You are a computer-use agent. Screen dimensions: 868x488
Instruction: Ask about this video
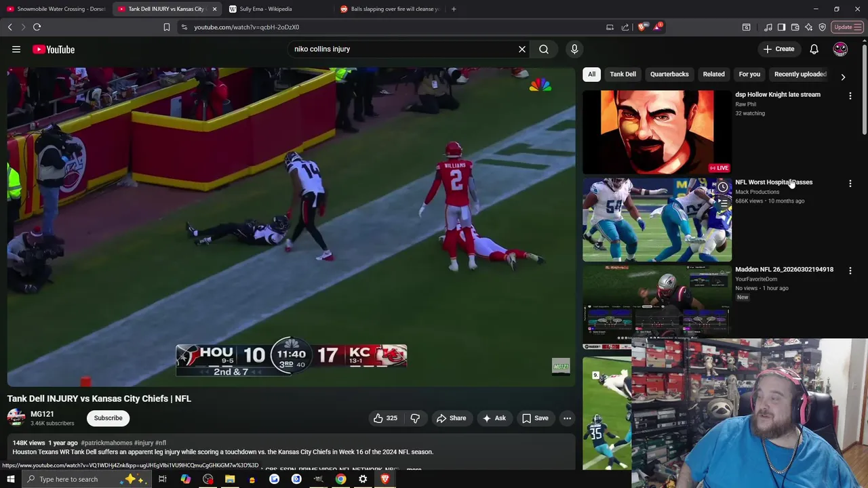[x=494, y=418]
